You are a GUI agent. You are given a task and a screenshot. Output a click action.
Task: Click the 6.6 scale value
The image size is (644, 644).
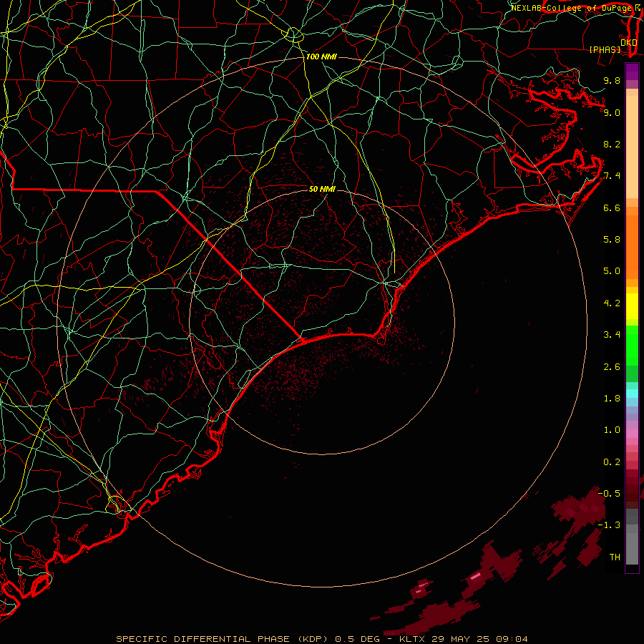pos(612,208)
